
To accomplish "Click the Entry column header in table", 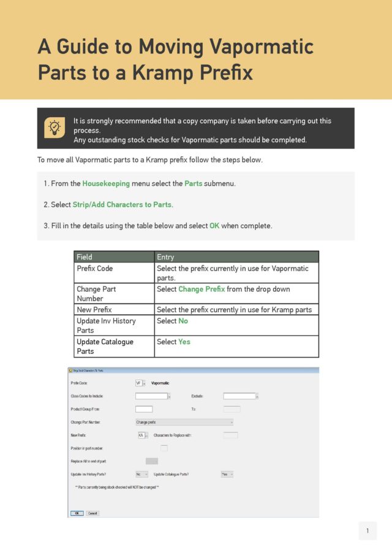I will coord(236,257).
